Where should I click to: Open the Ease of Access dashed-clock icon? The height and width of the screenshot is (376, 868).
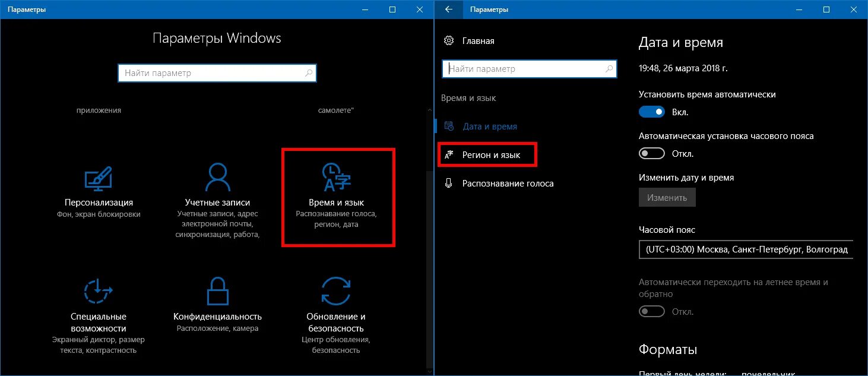coord(99,290)
